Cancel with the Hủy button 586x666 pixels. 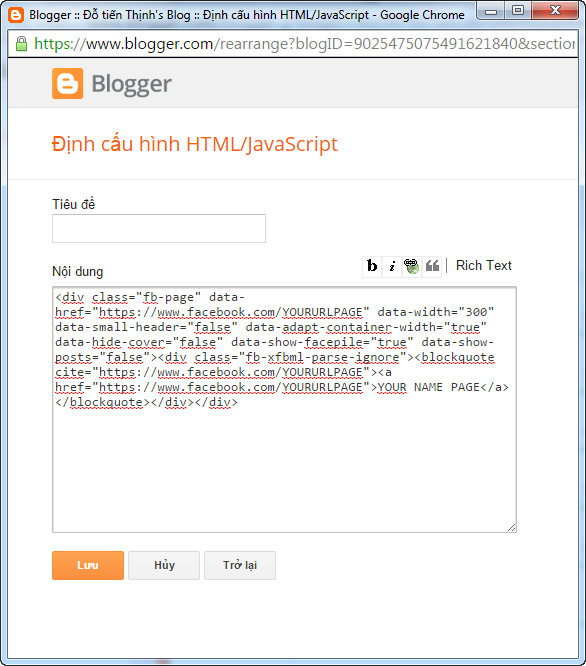coord(164,565)
